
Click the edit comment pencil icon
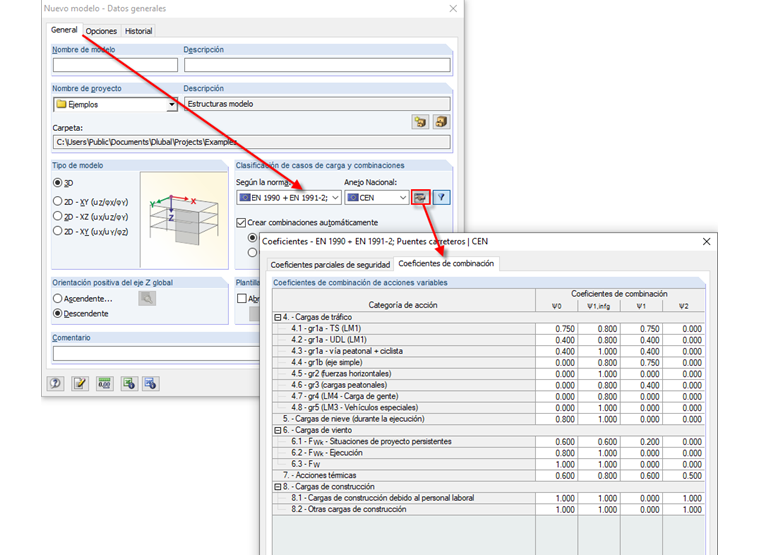coord(80,384)
